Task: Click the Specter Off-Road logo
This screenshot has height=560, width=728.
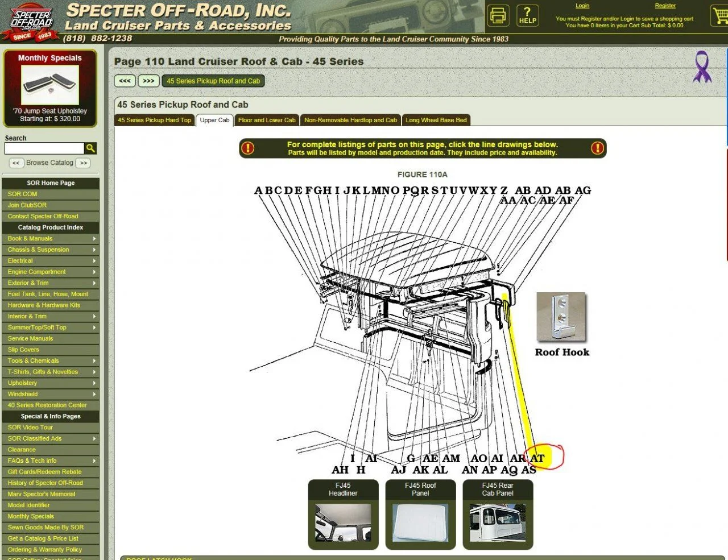Action: coord(32,23)
